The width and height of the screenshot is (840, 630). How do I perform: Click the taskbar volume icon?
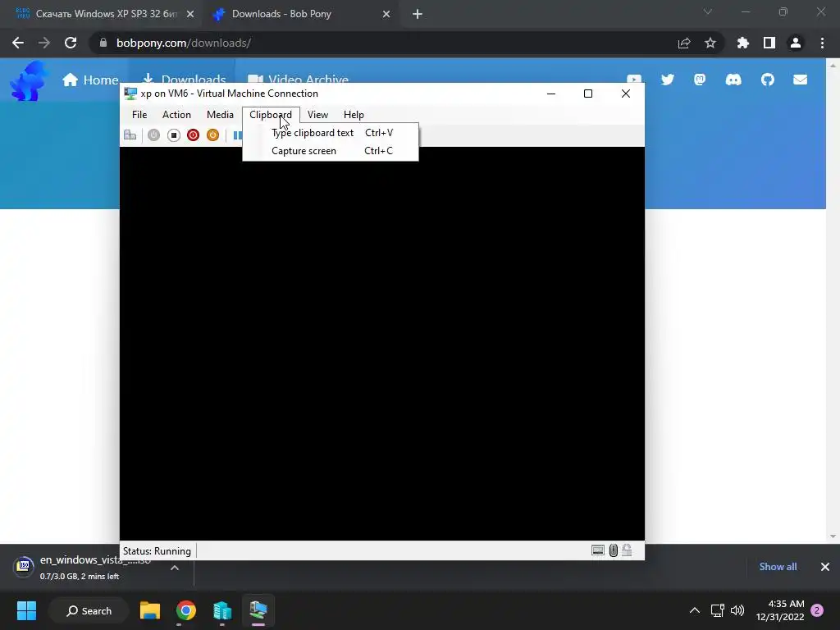pyautogui.click(x=737, y=610)
